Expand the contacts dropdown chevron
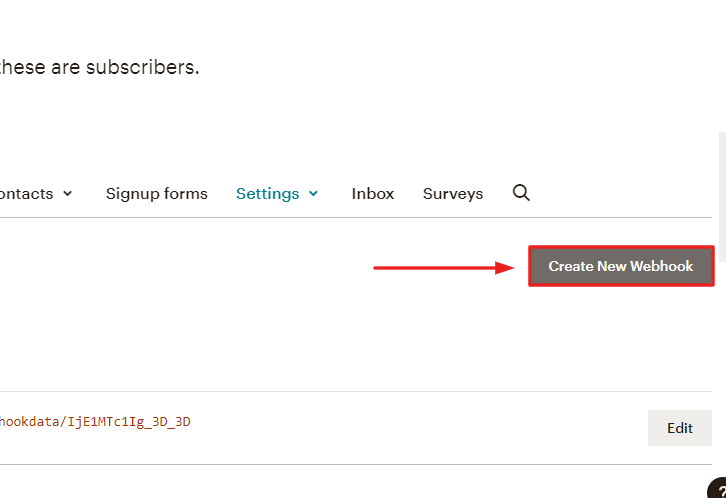Viewport: 726px width, 498px height. click(x=68, y=193)
